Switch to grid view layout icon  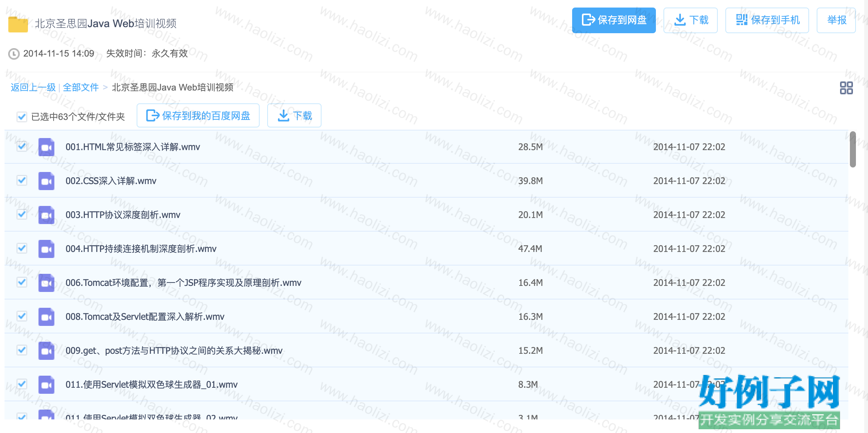point(846,88)
